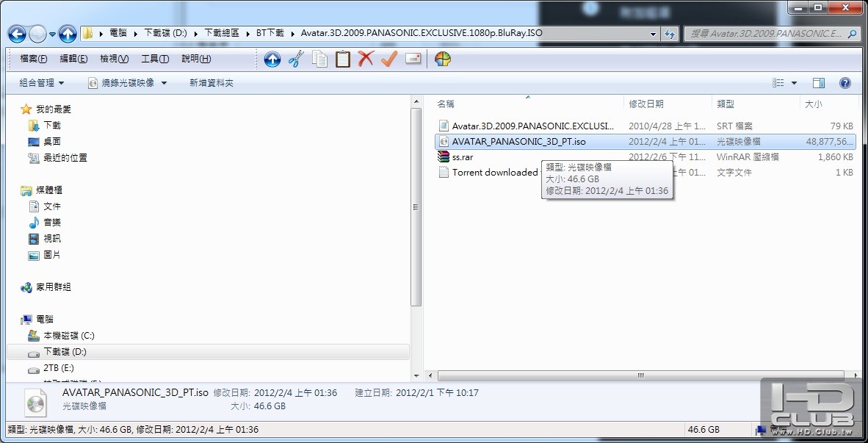Open address bar history dropdown
Viewport: 868px width, 443px height.
pos(654,33)
